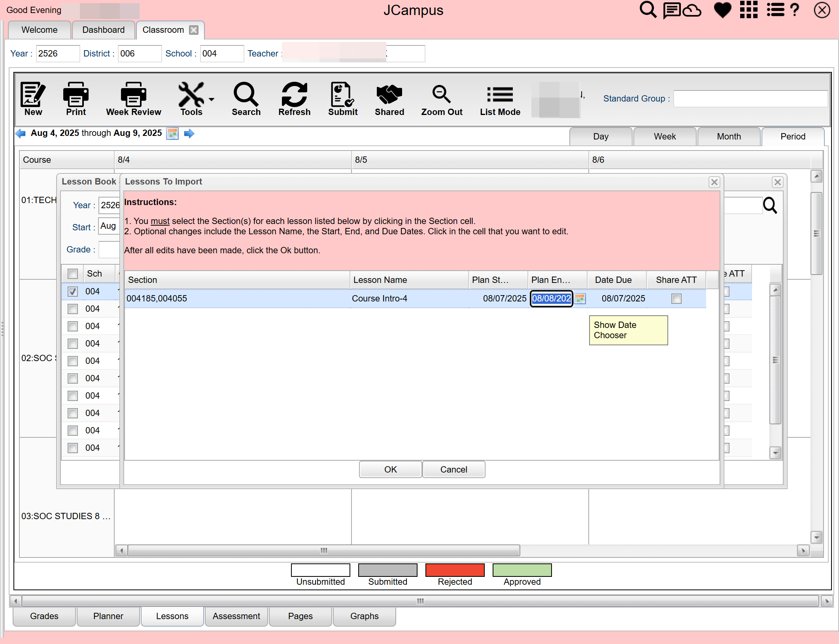Click the lesson grid horizontal scrollbar thumb
839x644 pixels.
point(324,551)
